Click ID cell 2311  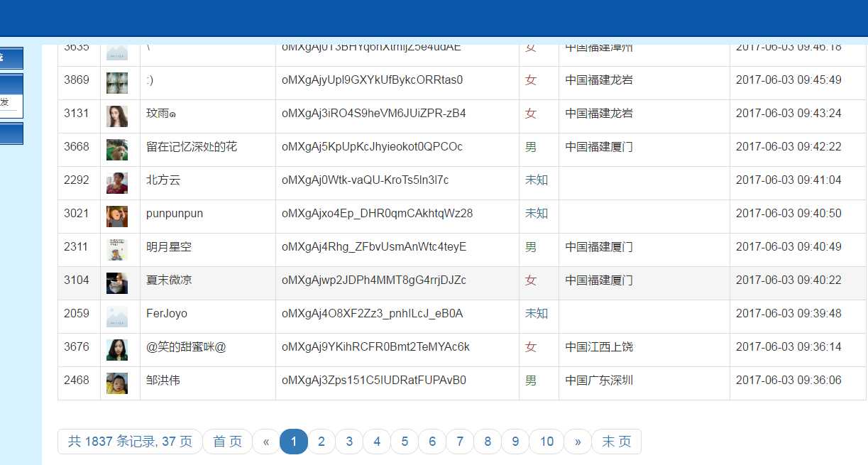click(77, 246)
